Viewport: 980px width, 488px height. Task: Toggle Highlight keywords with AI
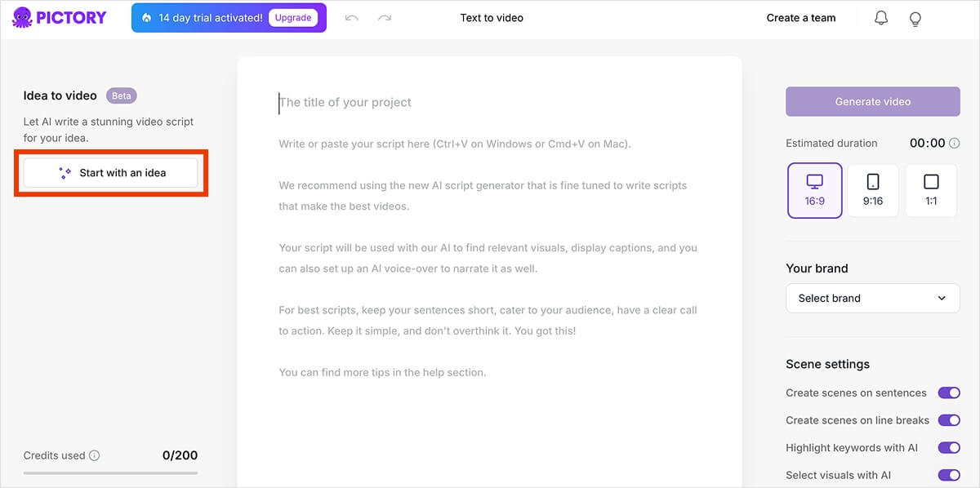point(949,447)
